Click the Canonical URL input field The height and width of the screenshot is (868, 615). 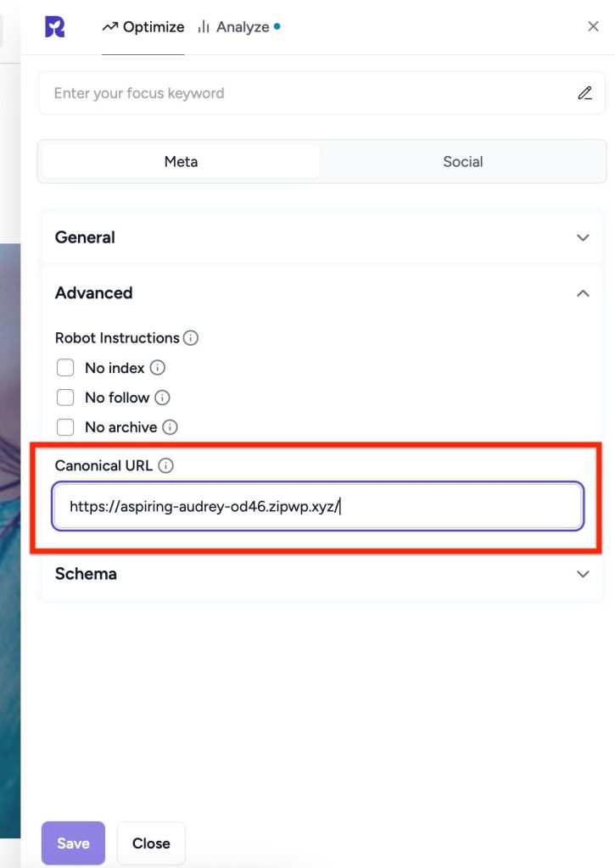[x=317, y=507]
